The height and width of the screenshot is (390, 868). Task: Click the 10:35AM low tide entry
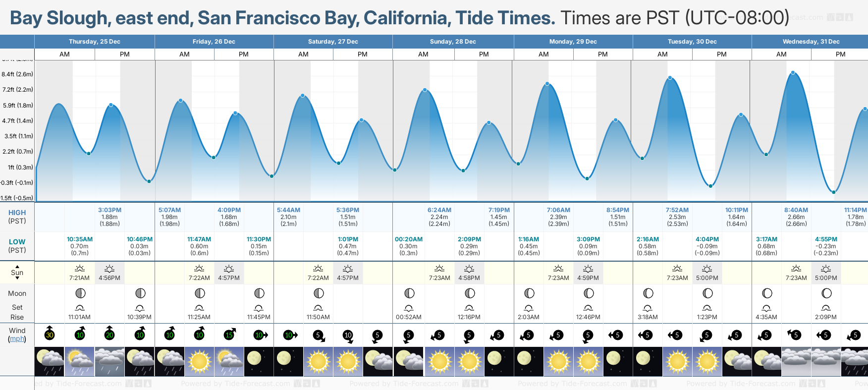point(80,239)
